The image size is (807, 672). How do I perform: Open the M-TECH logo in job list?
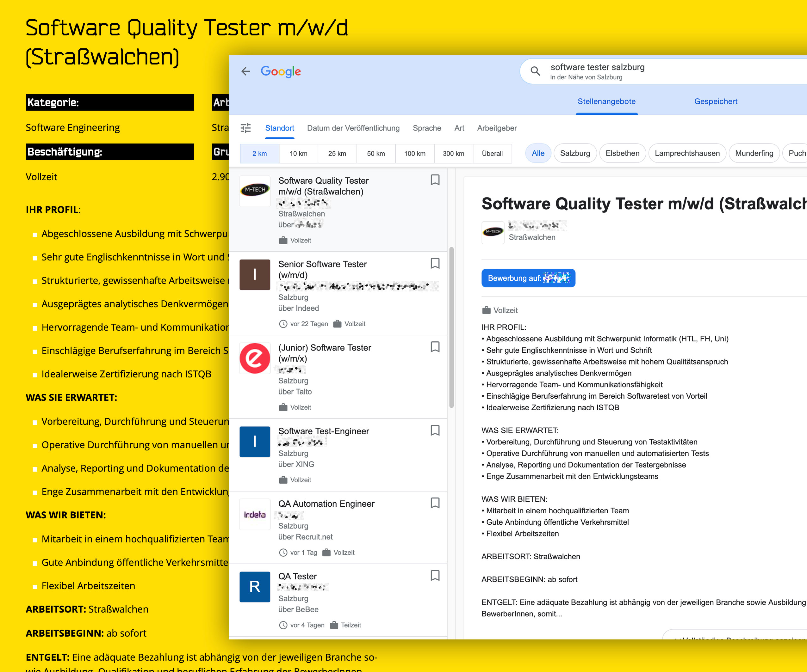click(x=255, y=190)
